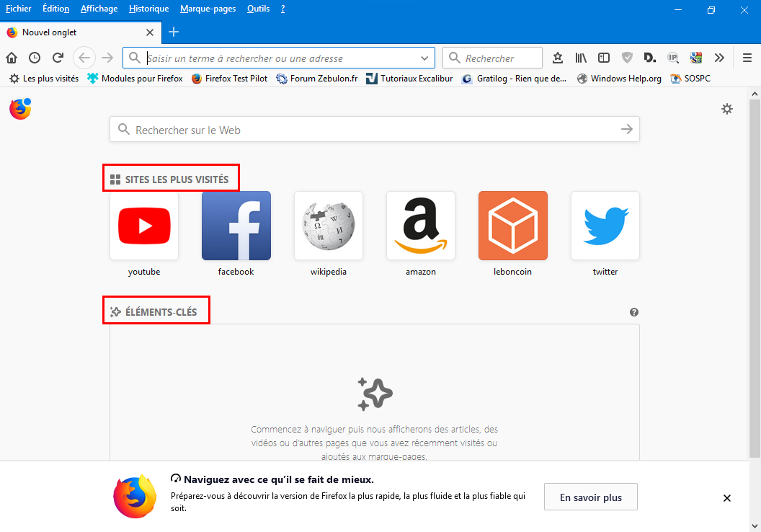The image size is (761, 532).
Task: Open Modules pour Firefox bookmark
Action: [135, 79]
